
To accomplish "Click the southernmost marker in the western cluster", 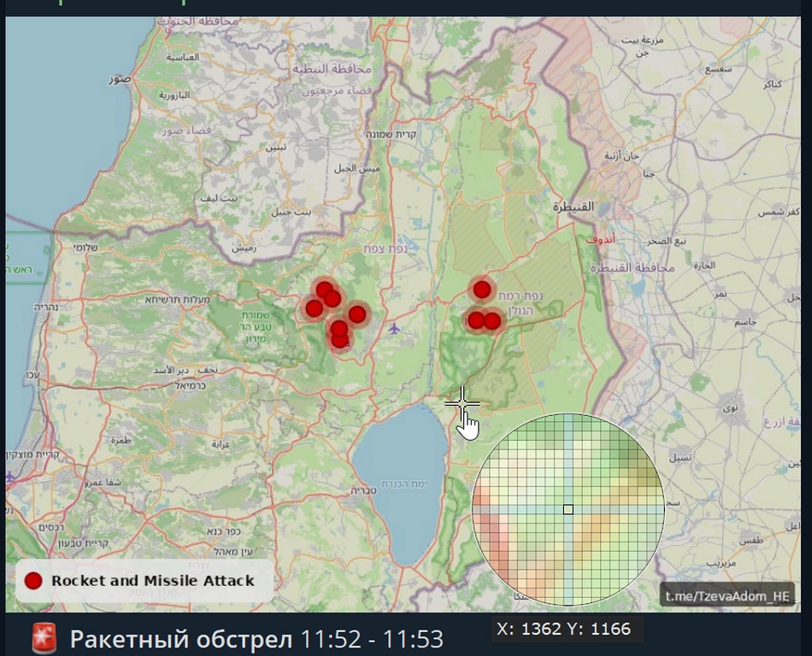I will (340, 341).
